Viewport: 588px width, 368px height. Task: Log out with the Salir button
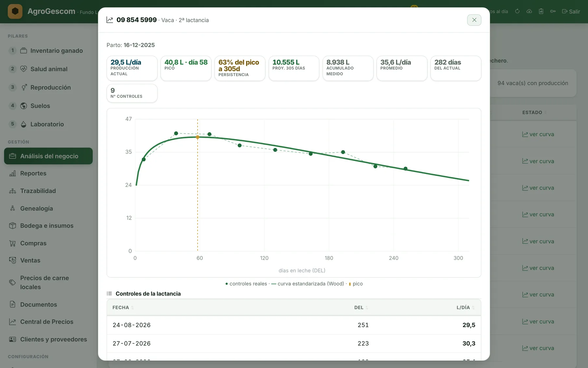571,11
